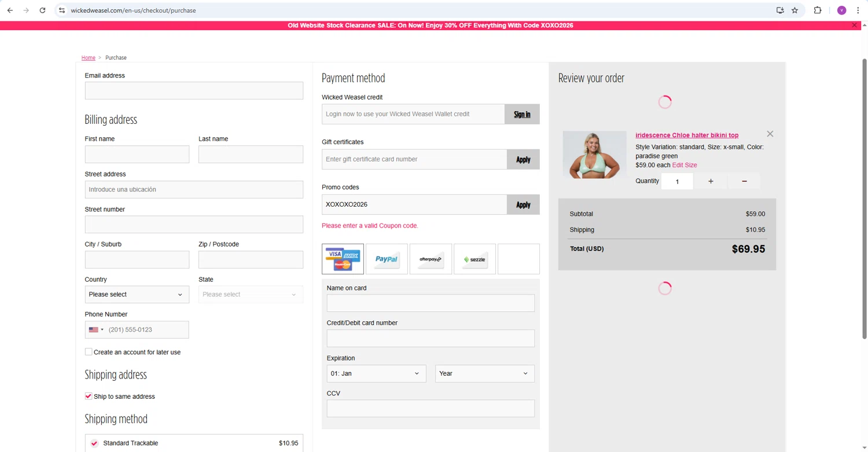Image resolution: width=868 pixels, height=452 pixels.
Task: Remove the Chloe halter bikini top from order
Action: [770, 134]
